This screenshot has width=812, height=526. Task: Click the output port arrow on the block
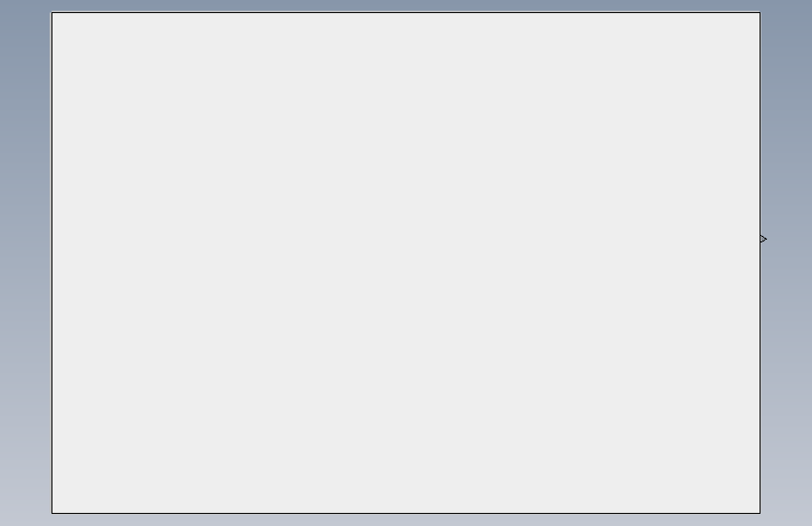pos(764,239)
